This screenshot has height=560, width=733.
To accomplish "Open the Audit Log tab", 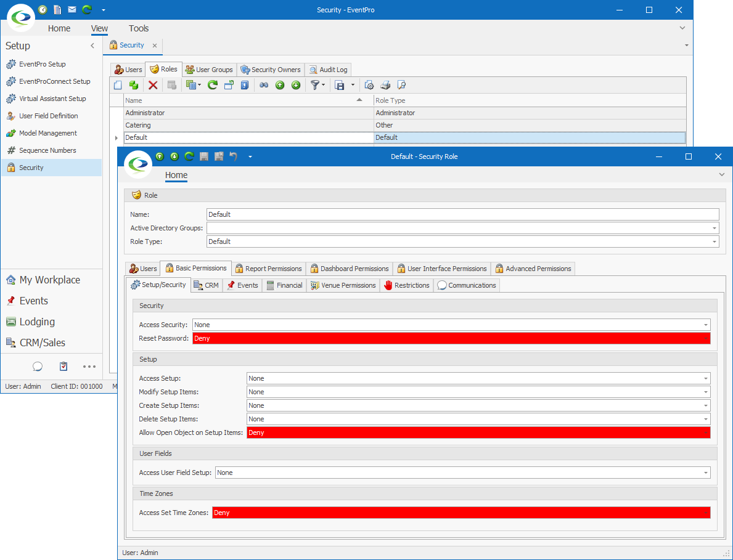I will 328,70.
